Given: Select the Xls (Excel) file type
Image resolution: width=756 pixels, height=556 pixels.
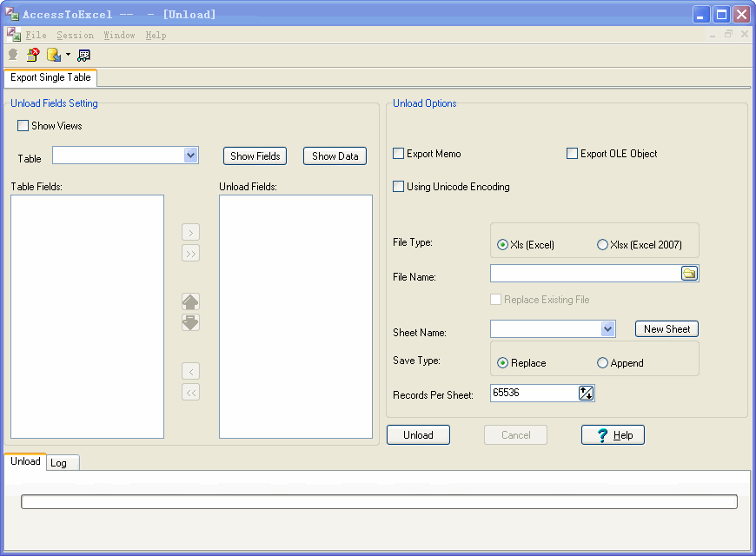Looking at the screenshot, I should point(502,245).
